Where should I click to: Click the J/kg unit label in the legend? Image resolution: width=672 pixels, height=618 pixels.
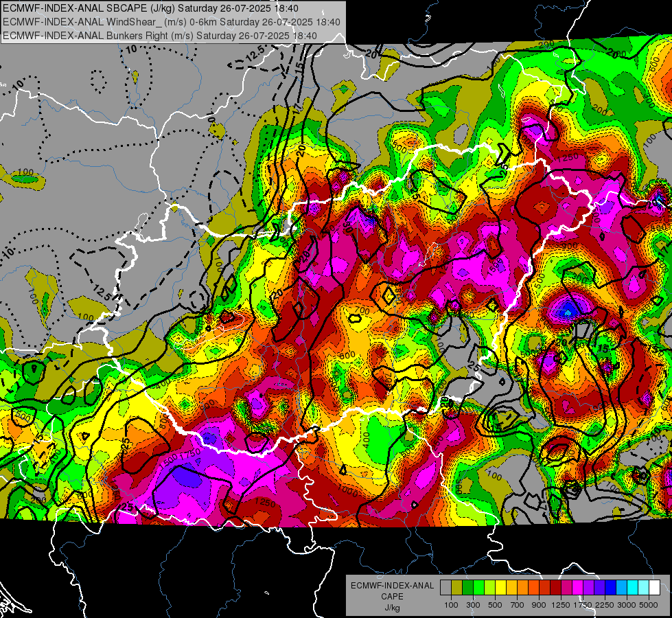[392, 608]
